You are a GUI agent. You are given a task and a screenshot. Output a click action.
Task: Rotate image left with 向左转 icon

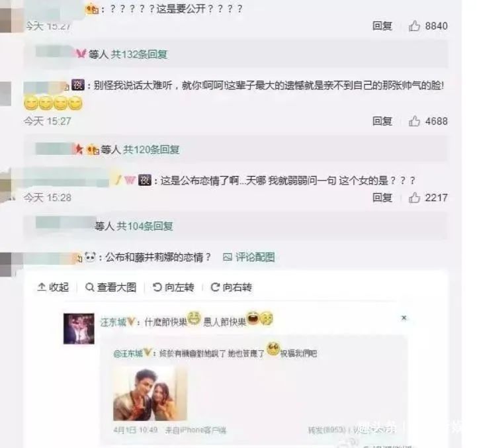click(157, 287)
